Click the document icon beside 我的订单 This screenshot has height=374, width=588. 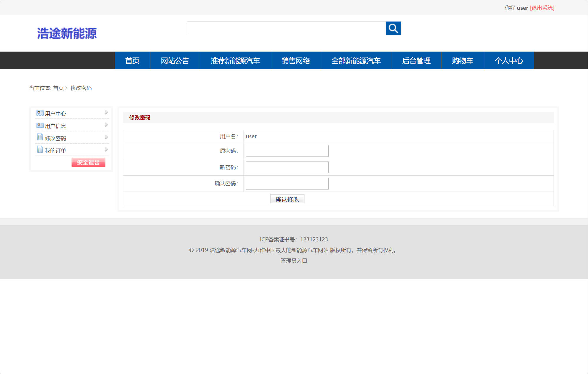coord(40,150)
